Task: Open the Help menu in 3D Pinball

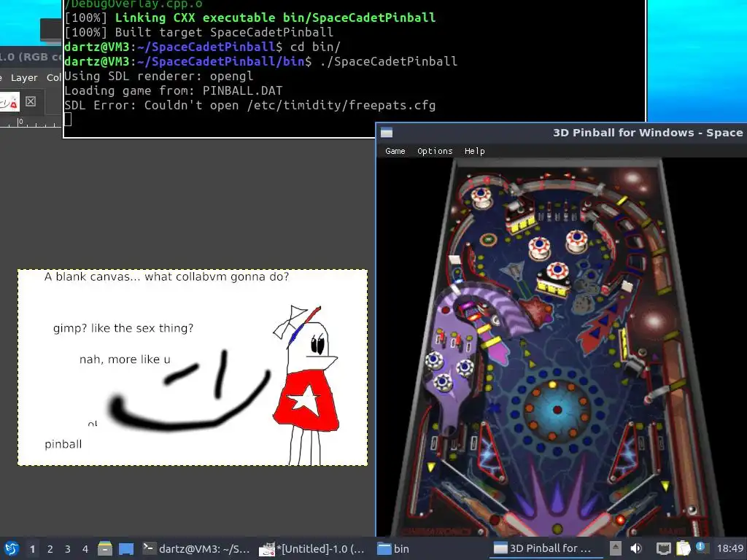Action: click(x=474, y=151)
